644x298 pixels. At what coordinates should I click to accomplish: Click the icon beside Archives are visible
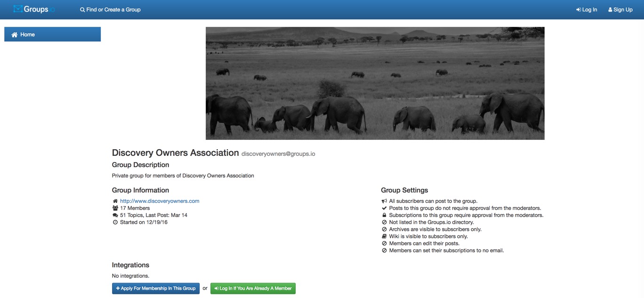[384, 229]
